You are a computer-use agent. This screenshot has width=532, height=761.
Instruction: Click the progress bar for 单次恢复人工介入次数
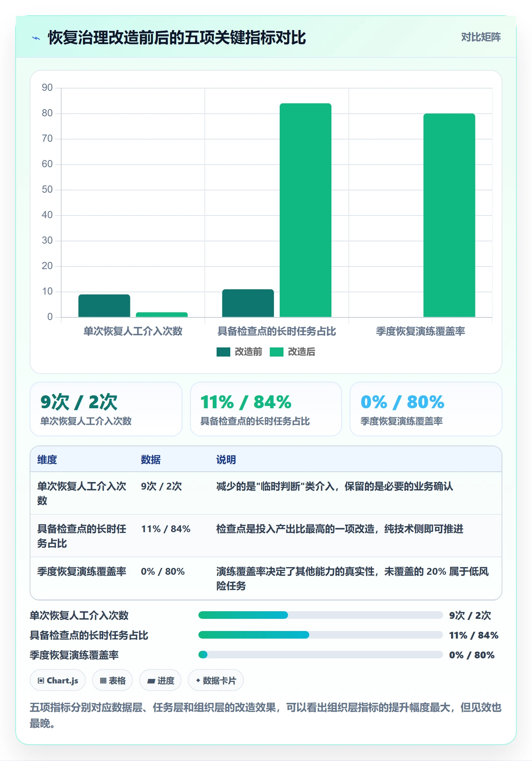tap(320, 615)
